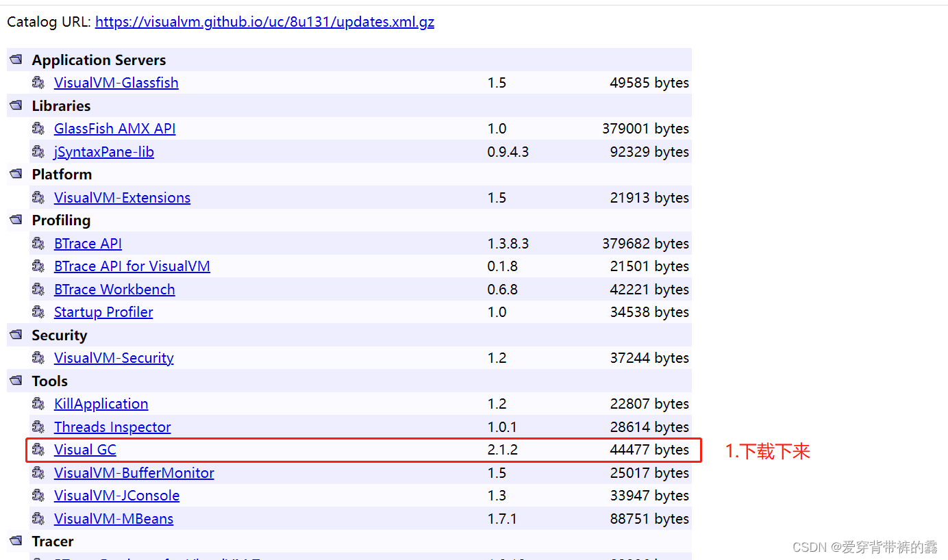Click the jSyntaxPane-lib link
Image resolution: width=948 pixels, height=560 pixels.
(x=104, y=152)
